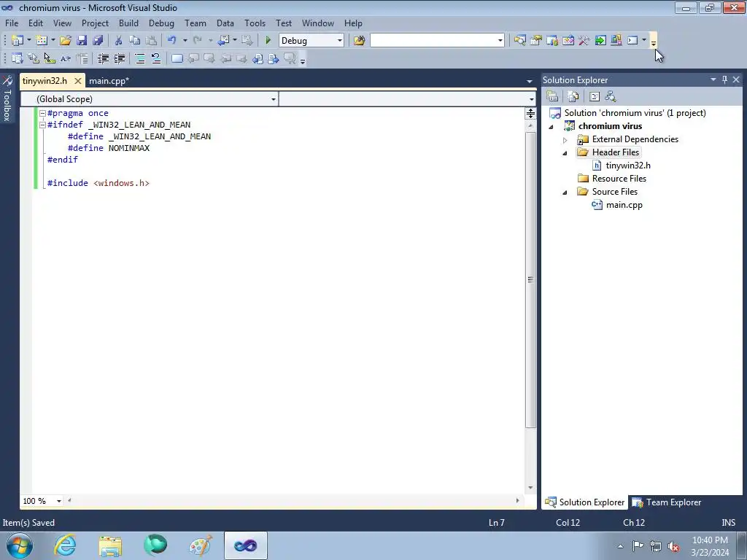Open the active documents list dropdown arrow
The image size is (747, 560).
[530, 82]
